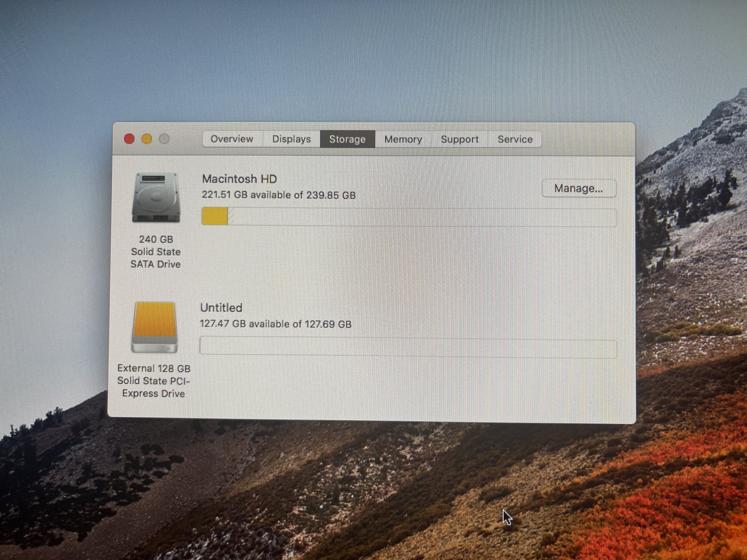Click the Untitled volume name

click(221, 308)
